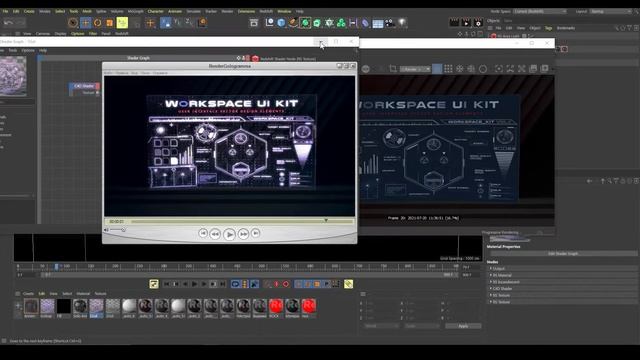Select the Rotate tool
Screen dimensions: 640x360
[x=98, y=23]
